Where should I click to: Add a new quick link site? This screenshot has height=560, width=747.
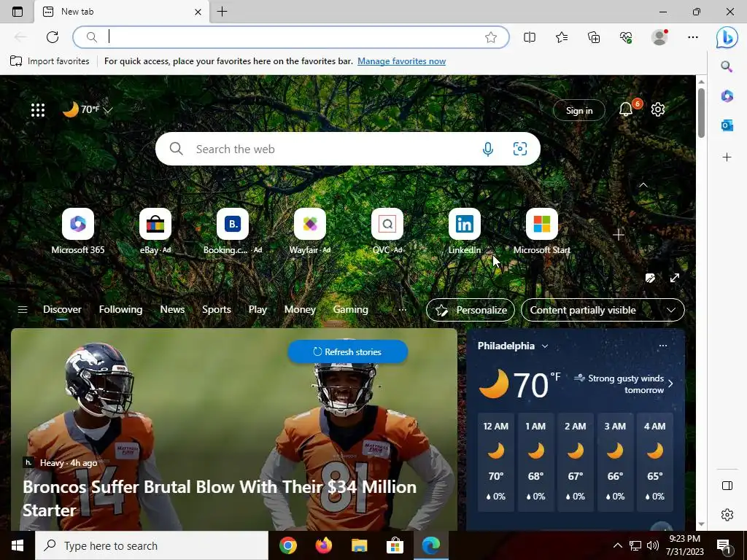(619, 235)
